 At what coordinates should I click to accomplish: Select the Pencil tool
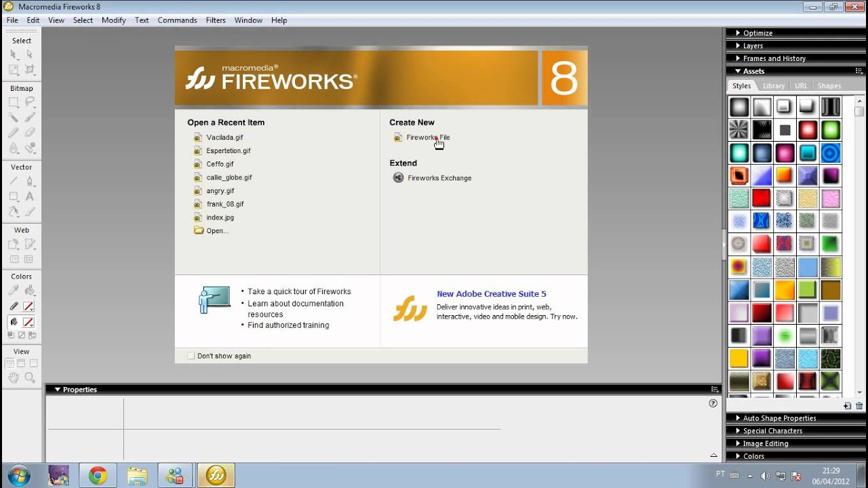click(14, 133)
